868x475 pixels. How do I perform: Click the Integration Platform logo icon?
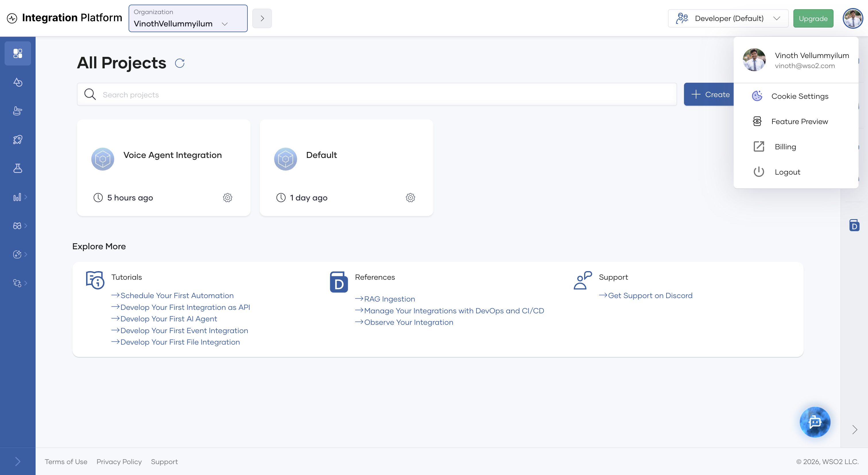click(12, 18)
